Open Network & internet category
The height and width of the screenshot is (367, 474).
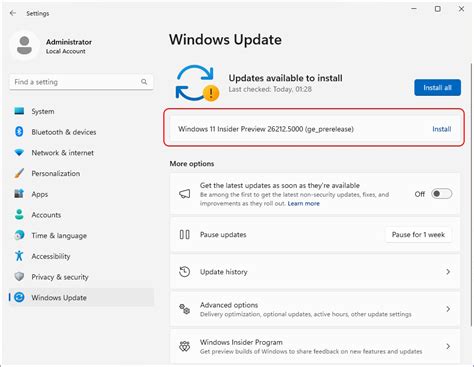(81, 153)
